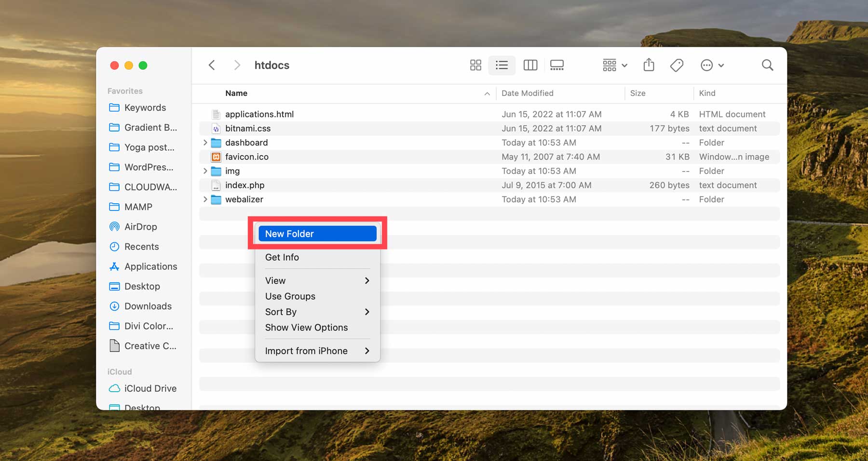Open AirDrop in the sidebar
The height and width of the screenshot is (461, 868).
pyautogui.click(x=140, y=227)
